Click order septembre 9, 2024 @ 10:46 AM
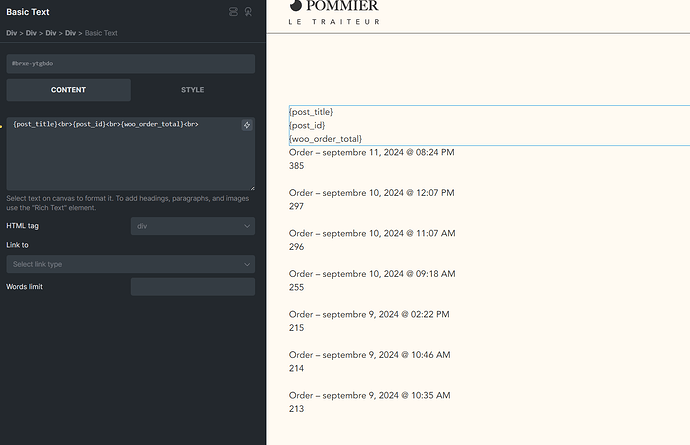690x445 pixels. click(370, 355)
